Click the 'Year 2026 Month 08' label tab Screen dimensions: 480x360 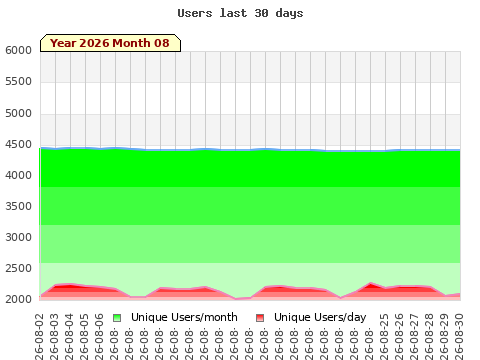(x=110, y=43)
